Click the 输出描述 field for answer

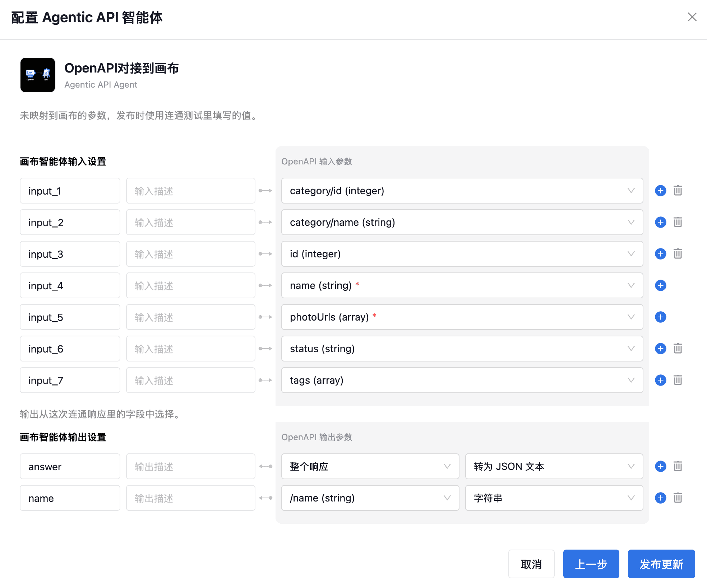click(190, 466)
